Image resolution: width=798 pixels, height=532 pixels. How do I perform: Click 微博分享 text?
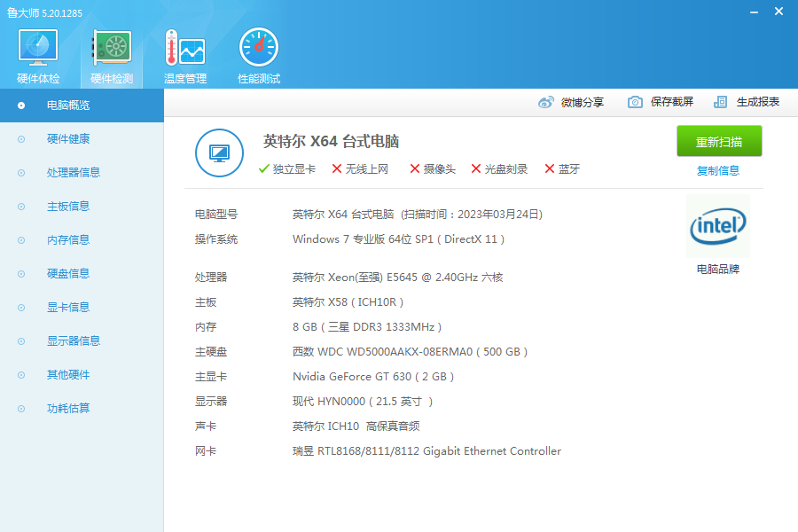[583, 102]
